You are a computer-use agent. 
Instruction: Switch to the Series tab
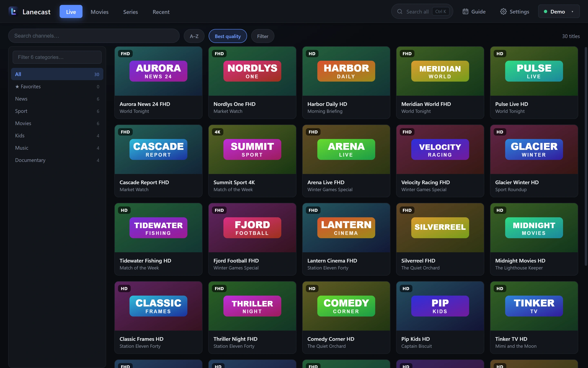click(x=130, y=12)
